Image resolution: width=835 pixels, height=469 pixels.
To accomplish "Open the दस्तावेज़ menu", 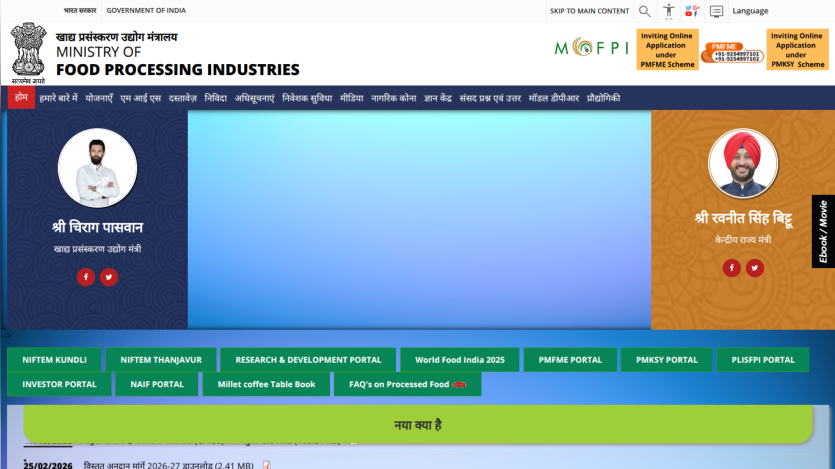I will tap(183, 98).
